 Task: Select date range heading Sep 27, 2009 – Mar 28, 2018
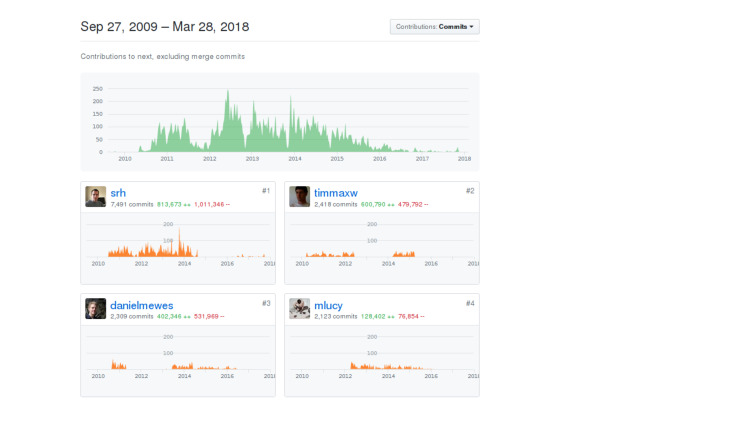(x=165, y=27)
